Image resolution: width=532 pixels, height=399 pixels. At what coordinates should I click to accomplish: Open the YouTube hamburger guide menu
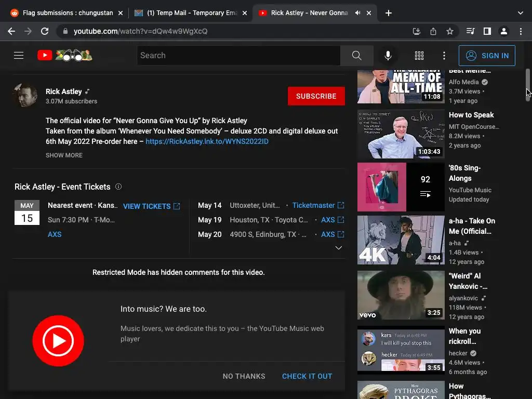19,55
